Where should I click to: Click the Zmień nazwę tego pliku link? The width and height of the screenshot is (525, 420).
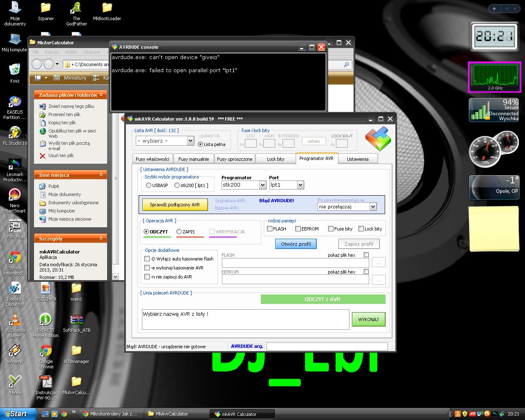71,106
